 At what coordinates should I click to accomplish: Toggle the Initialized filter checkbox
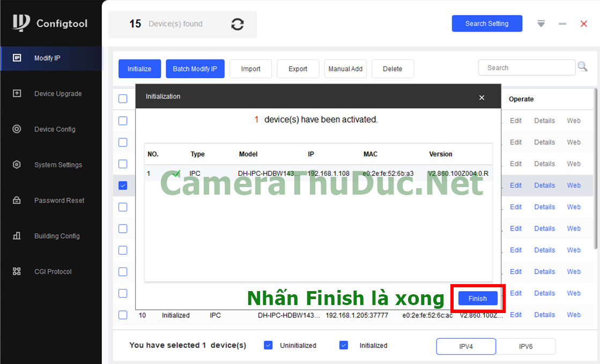[x=344, y=345]
